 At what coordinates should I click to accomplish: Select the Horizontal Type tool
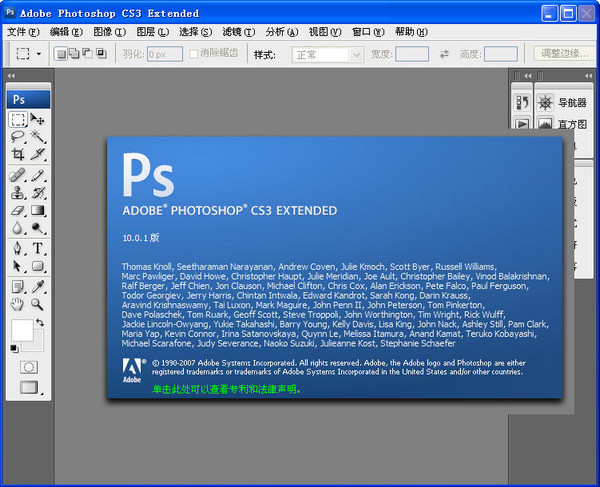[x=38, y=248]
